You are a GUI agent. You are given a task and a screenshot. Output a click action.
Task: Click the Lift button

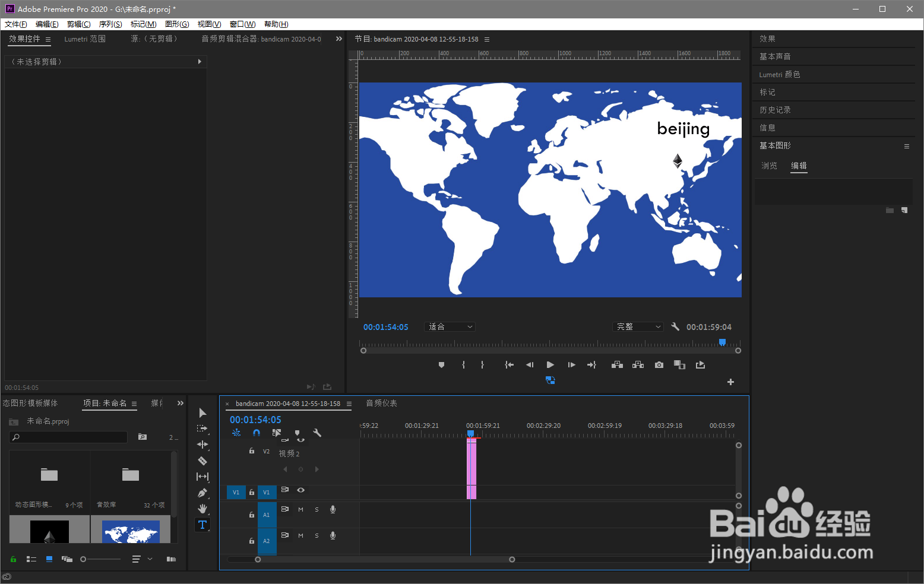coord(617,365)
